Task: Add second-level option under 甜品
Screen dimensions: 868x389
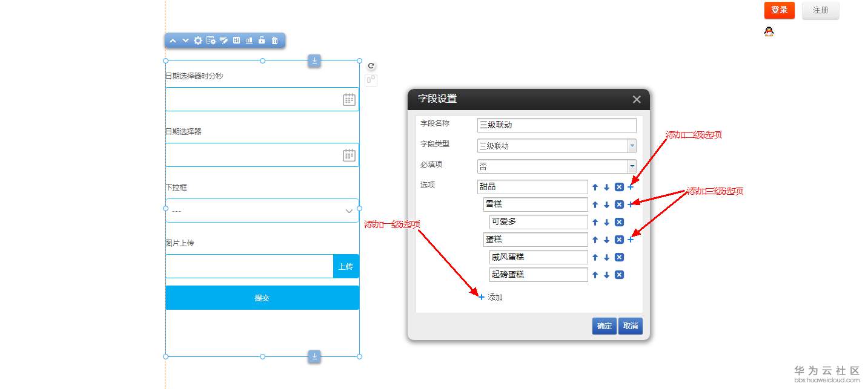Action: pos(631,187)
